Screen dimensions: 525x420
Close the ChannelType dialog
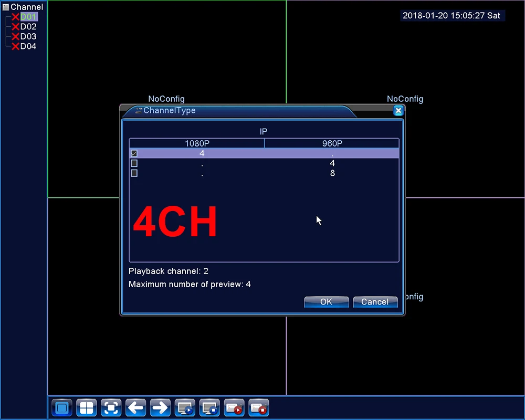coord(398,111)
